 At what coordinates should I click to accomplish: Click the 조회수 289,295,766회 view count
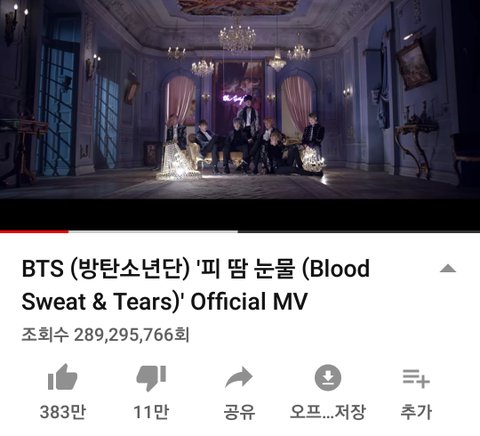point(105,335)
